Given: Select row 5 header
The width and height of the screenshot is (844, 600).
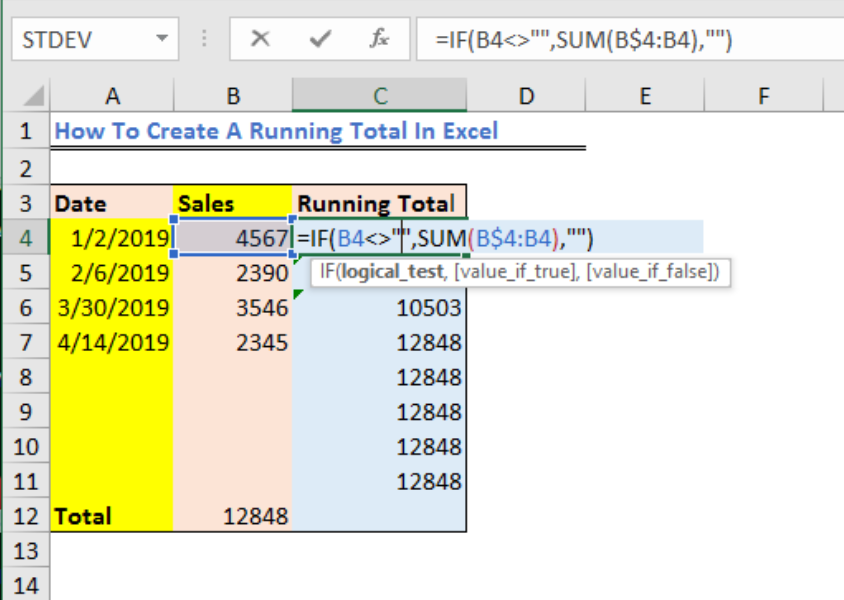Looking at the screenshot, I should click(x=26, y=272).
